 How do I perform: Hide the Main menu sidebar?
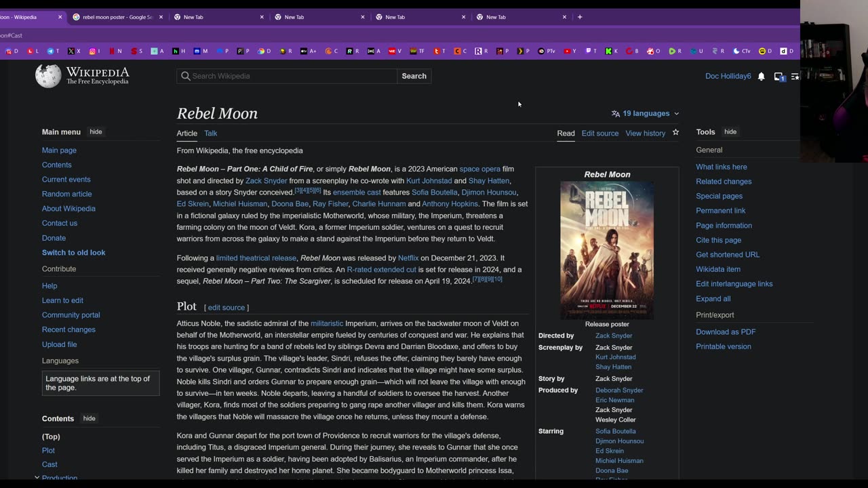96,131
